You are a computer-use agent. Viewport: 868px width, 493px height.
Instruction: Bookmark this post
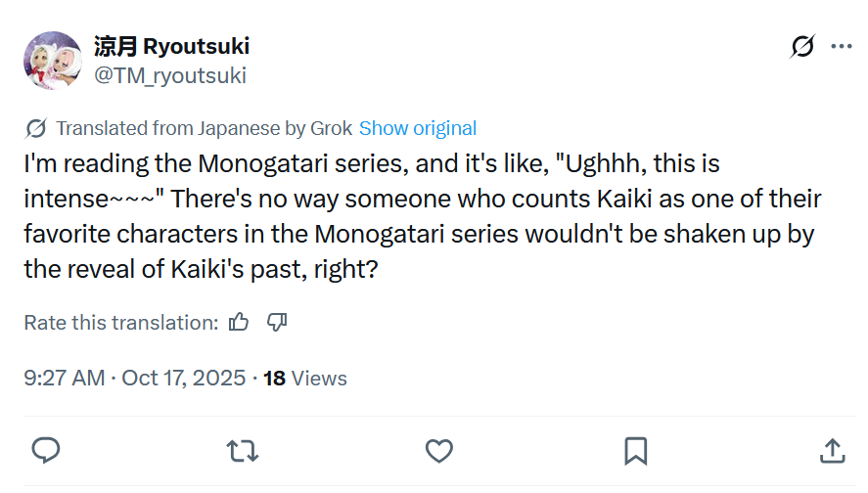click(635, 451)
